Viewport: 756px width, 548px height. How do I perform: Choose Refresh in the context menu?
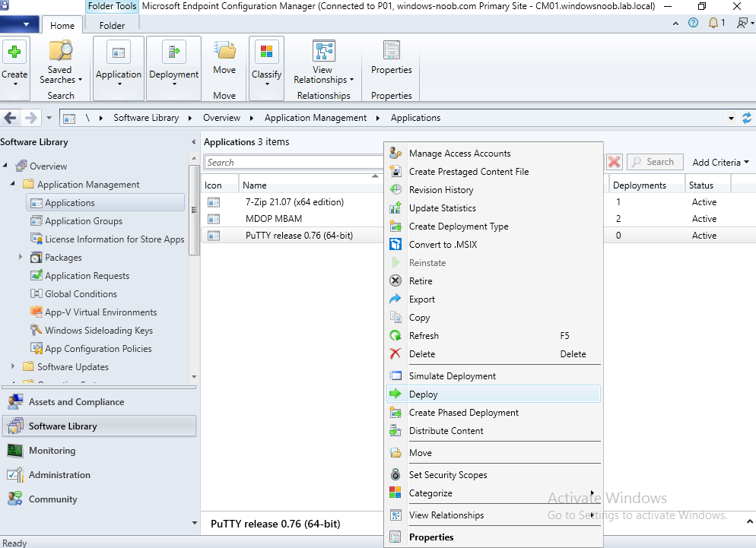494,336
